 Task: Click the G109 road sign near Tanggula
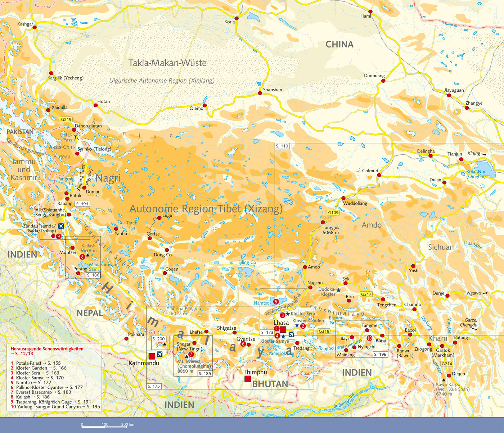coord(333,213)
